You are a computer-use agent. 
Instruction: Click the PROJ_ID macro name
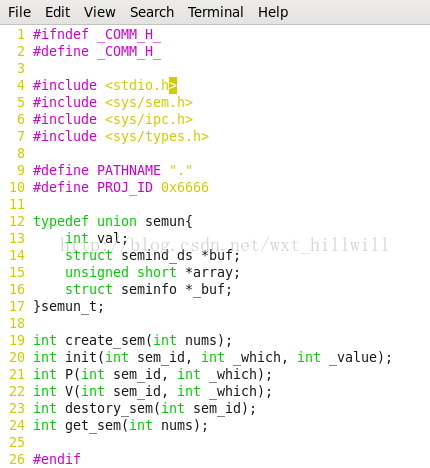point(125,187)
